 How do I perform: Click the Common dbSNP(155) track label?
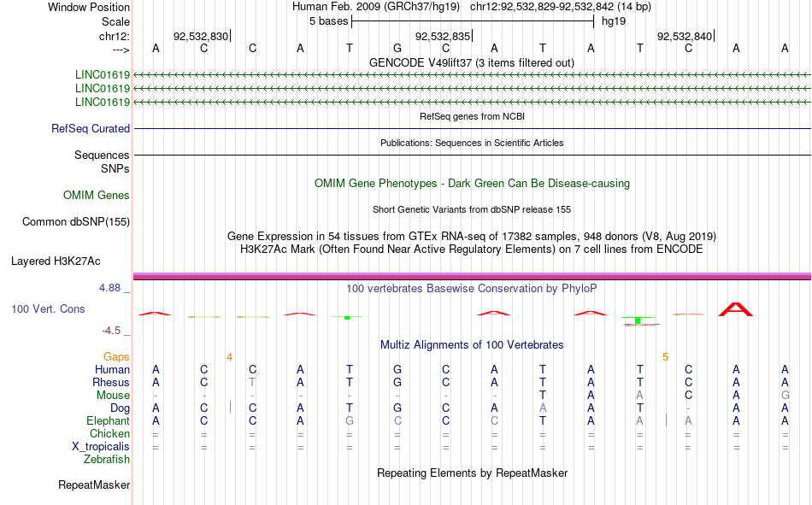tap(75, 221)
